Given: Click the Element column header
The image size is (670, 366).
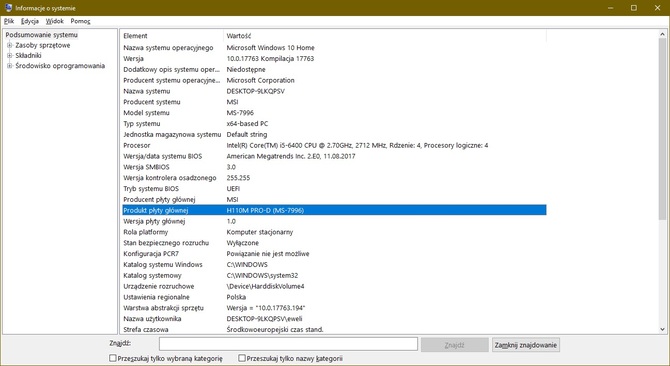Looking at the screenshot, I should click(x=172, y=36).
